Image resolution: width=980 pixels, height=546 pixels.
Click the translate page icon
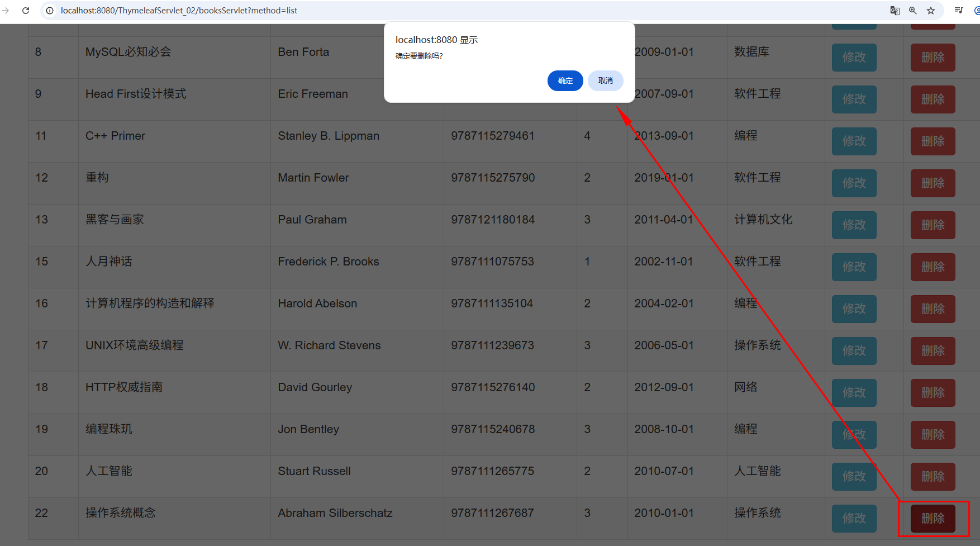point(895,11)
